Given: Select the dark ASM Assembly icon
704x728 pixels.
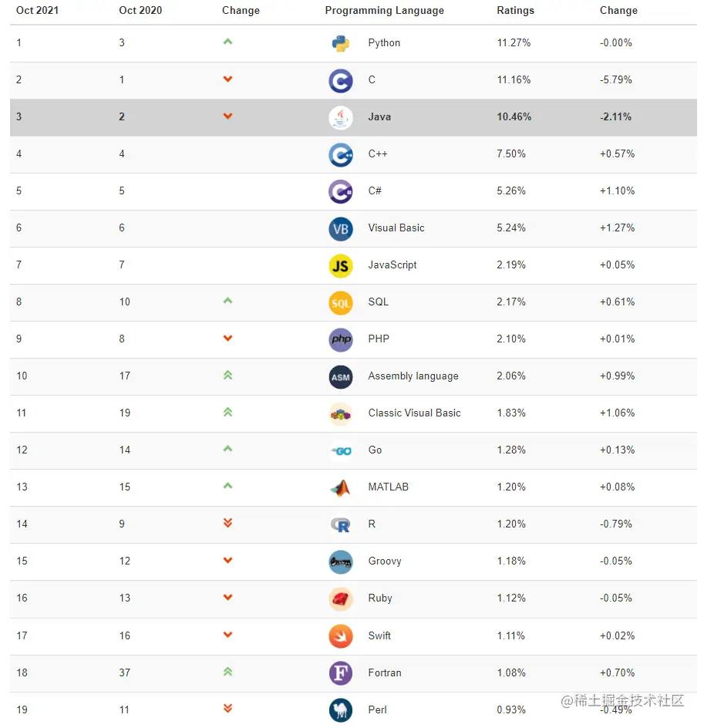Looking at the screenshot, I should tap(341, 376).
